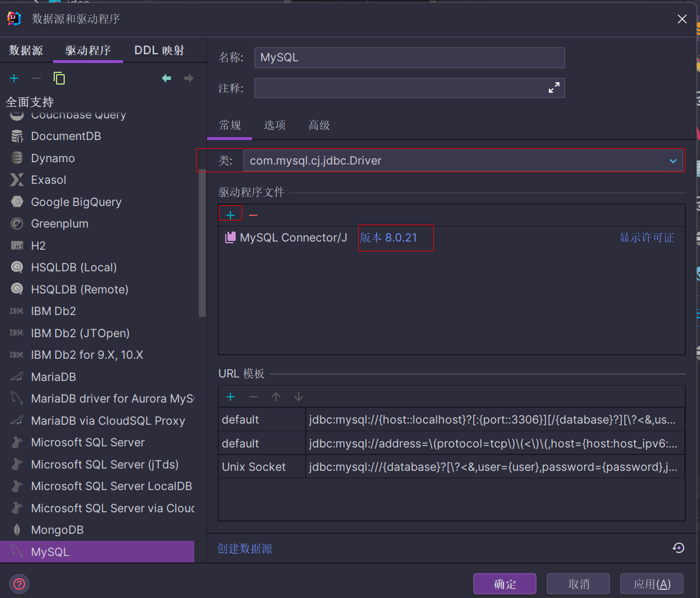Move URL template up
Screen dimensions: 700x598
click(x=276, y=397)
